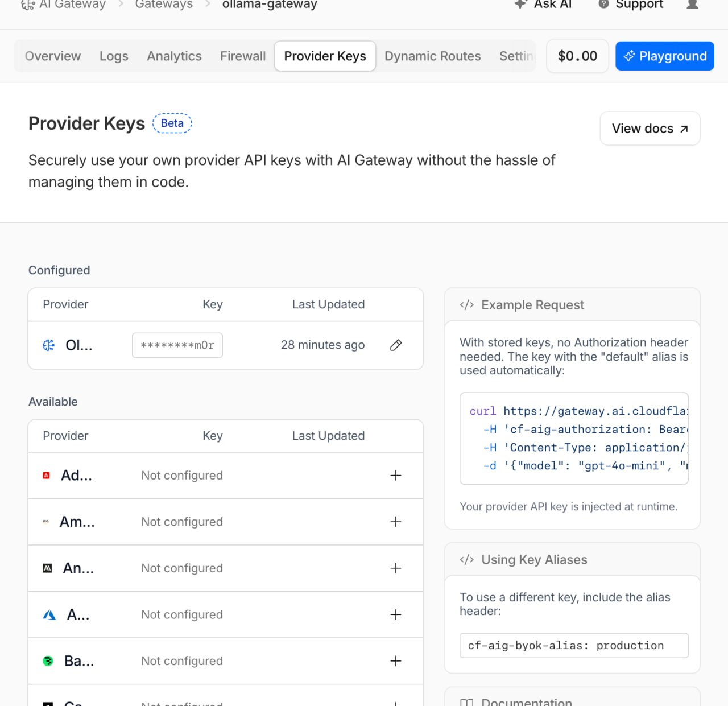Click the An... provider logo
Viewport: 728px width, 706px height.
(x=48, y=568)
